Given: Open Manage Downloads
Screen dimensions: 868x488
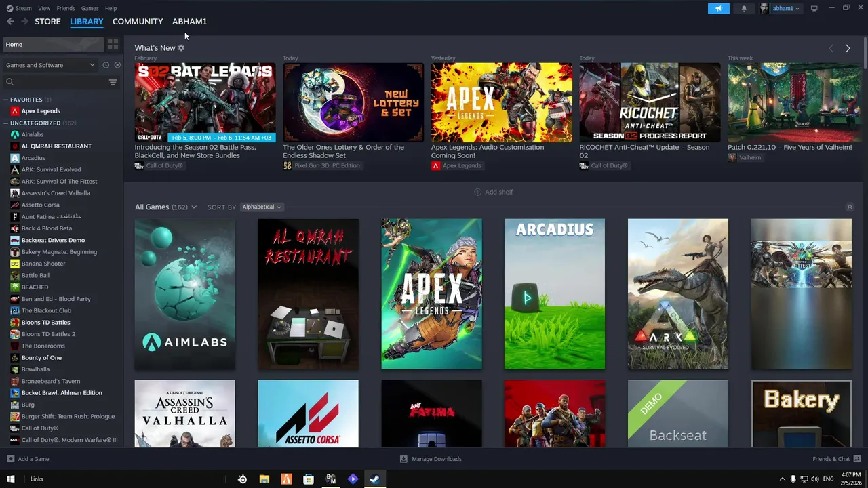Looking at the screenshot, I should point(431,459).
